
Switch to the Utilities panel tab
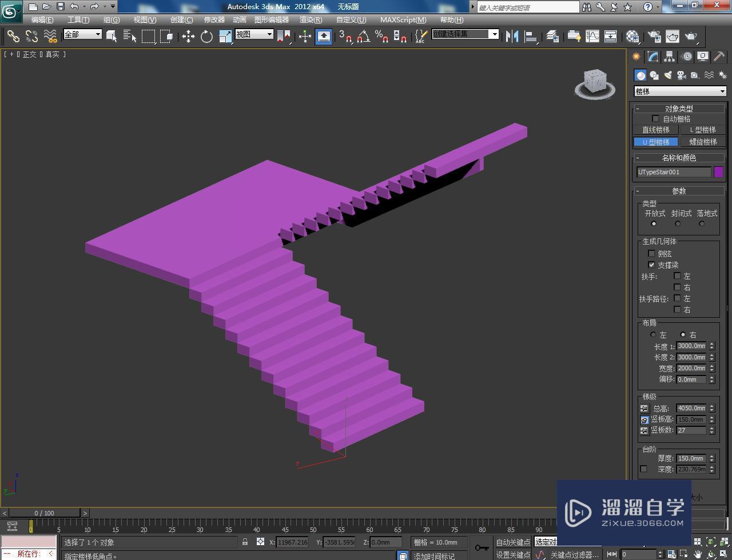tap(719, 57)
